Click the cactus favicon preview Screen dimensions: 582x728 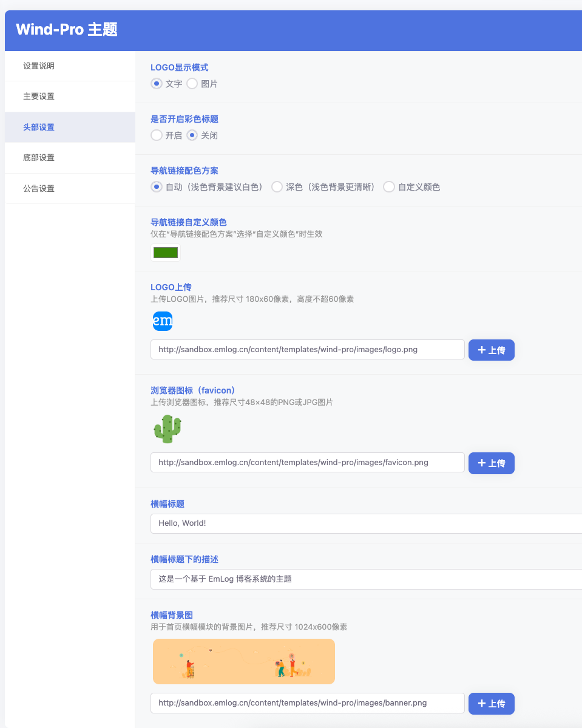[x=167, y=429]
